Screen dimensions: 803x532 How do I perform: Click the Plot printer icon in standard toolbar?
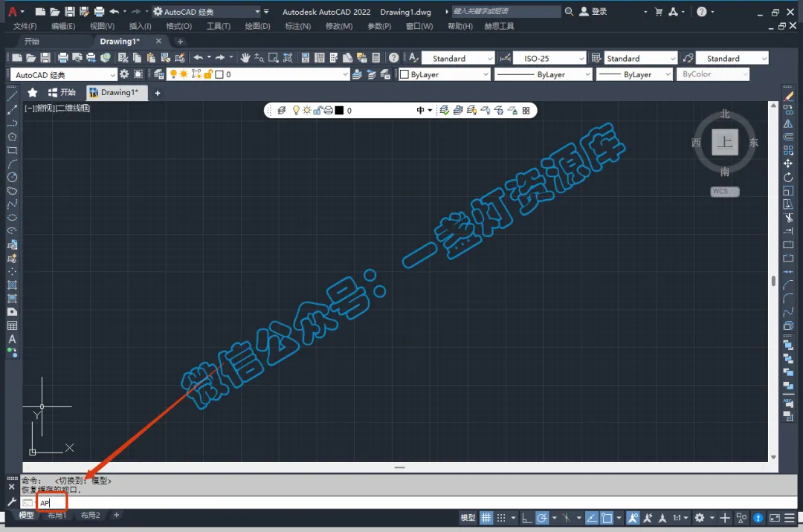tap(63, 58)
